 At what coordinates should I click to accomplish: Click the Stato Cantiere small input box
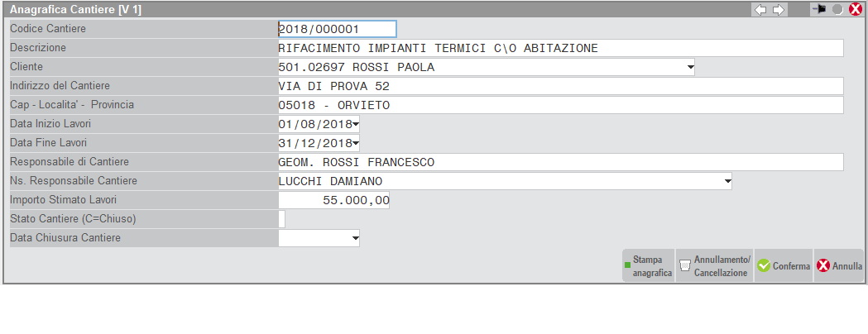coord(282,219)
